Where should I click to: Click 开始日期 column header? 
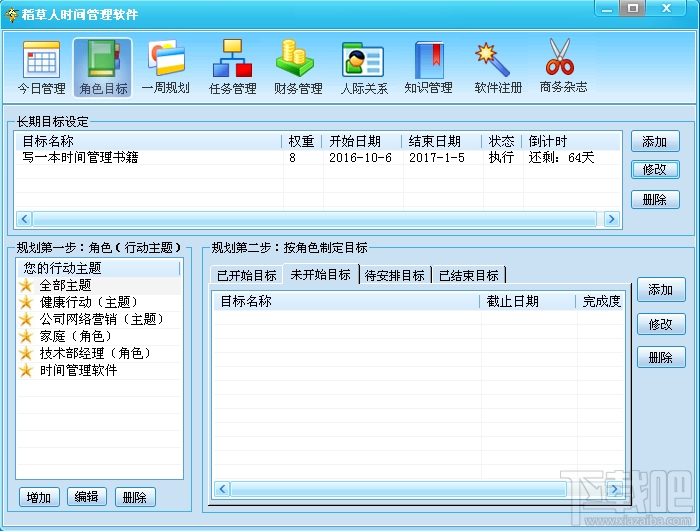click(362, 142)
